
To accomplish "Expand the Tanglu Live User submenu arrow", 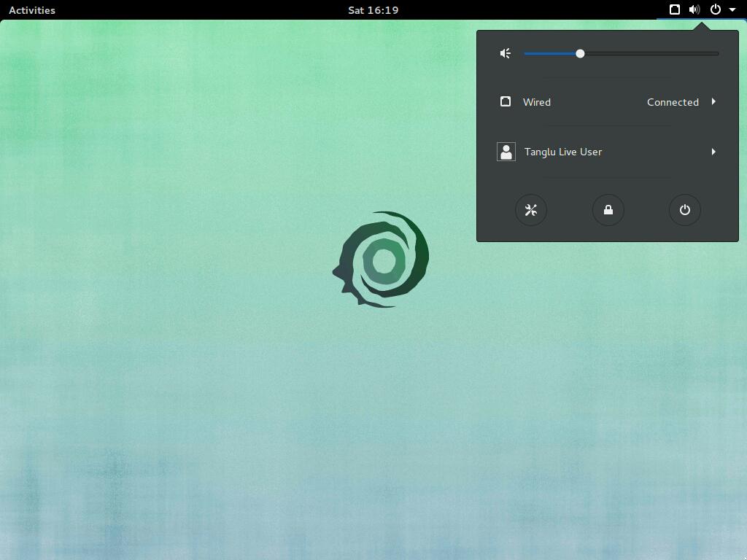I will click(713, 152).
